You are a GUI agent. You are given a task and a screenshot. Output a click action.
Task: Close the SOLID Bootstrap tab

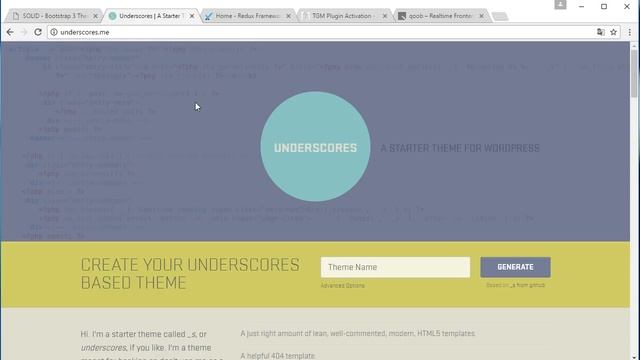click(96, 16)
